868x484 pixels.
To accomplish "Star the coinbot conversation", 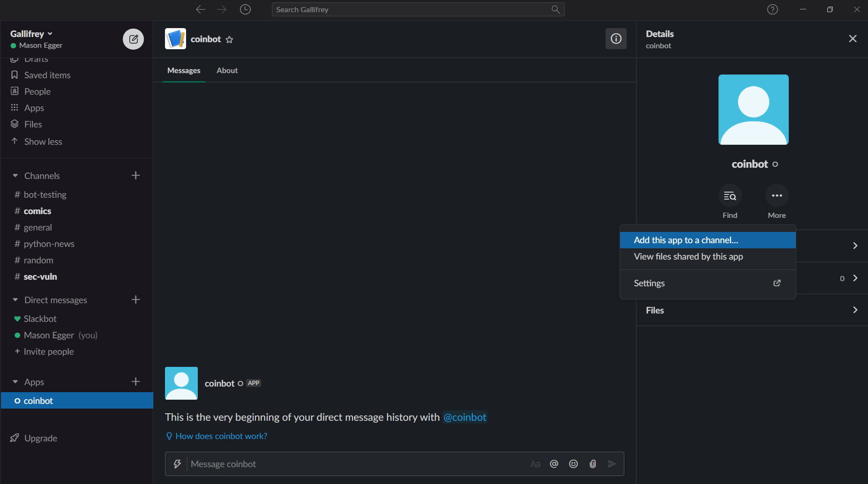I will tap(229, 40).
